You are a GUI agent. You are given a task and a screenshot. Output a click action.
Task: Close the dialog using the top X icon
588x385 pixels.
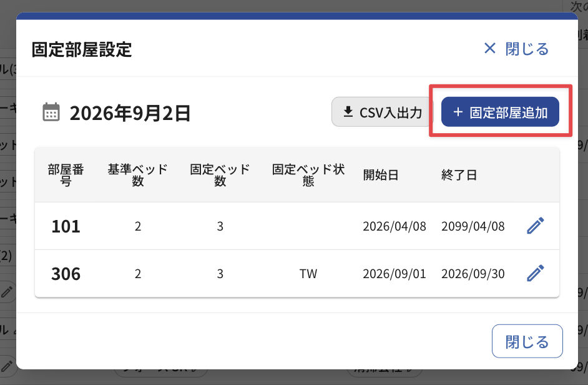point(490,48)
